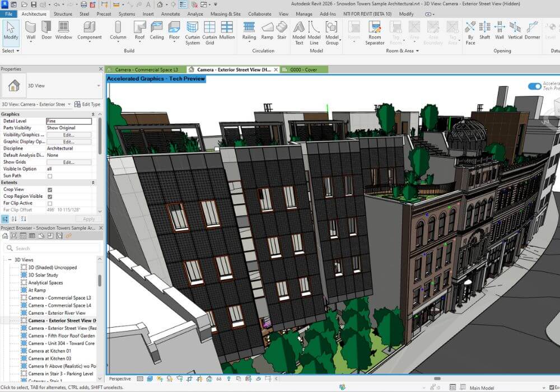This screenshot has width=560, height=392.
Task: Turn off the Accelerated Graphics tech preview switch
Action: click(x=534, y=87)
